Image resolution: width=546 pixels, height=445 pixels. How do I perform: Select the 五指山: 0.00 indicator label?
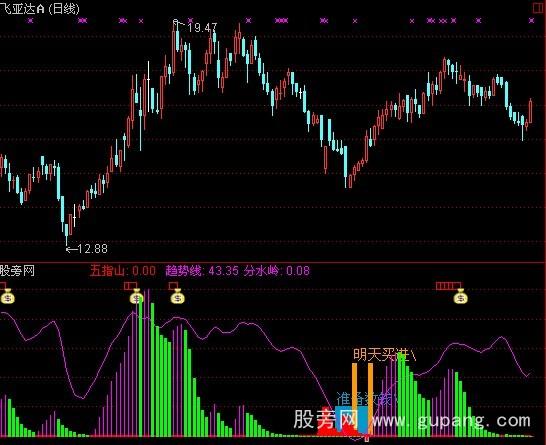coord(123,271)
